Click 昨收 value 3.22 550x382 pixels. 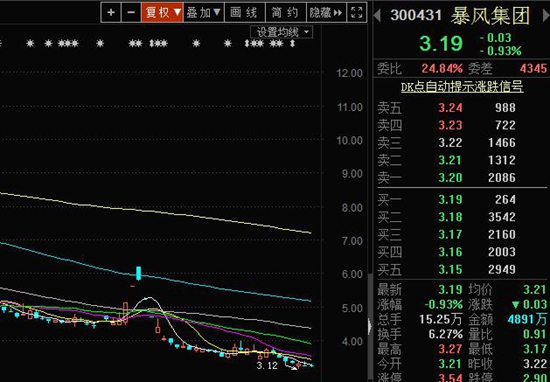(535, 364)
